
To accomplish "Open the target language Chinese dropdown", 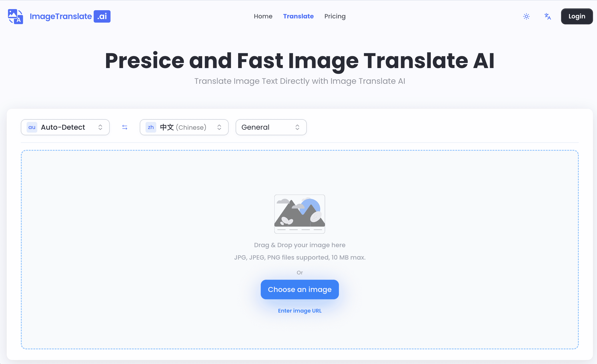I will pos(184,127).
